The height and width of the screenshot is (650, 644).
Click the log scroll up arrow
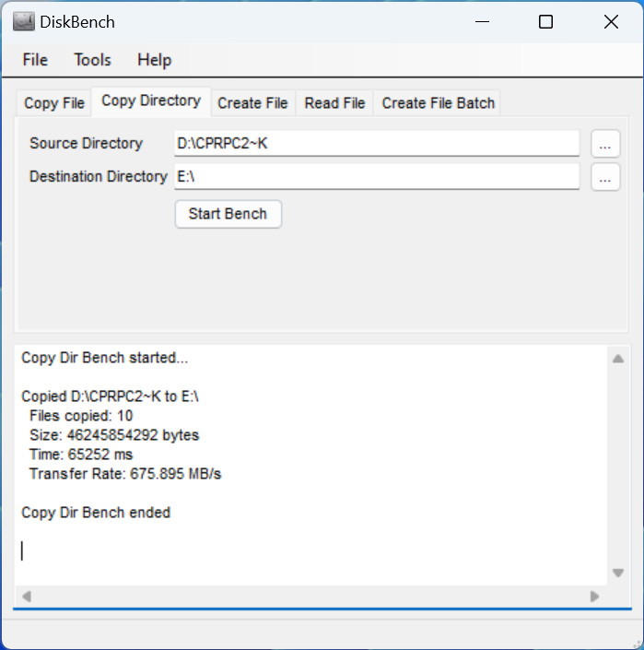(x=618, y=359)
